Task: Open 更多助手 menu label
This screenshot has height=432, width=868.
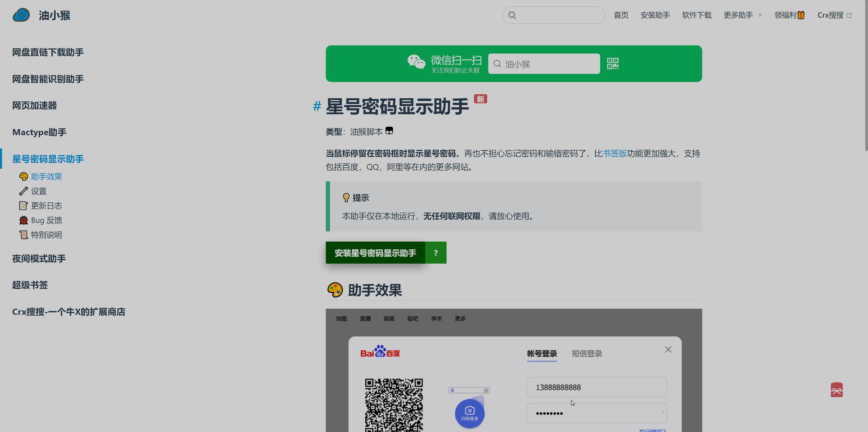Action: tap(738, 15)
